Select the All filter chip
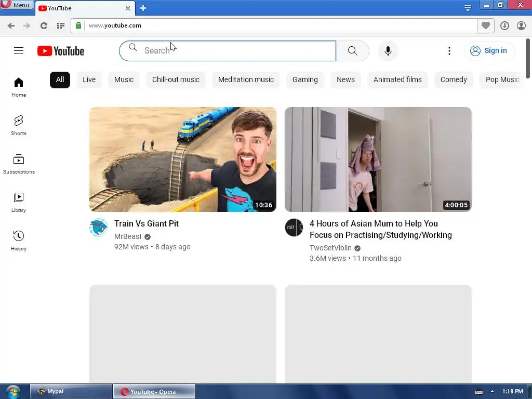Image resolution: width=532 pixels, height=399 pixels. tap(60, 79)
